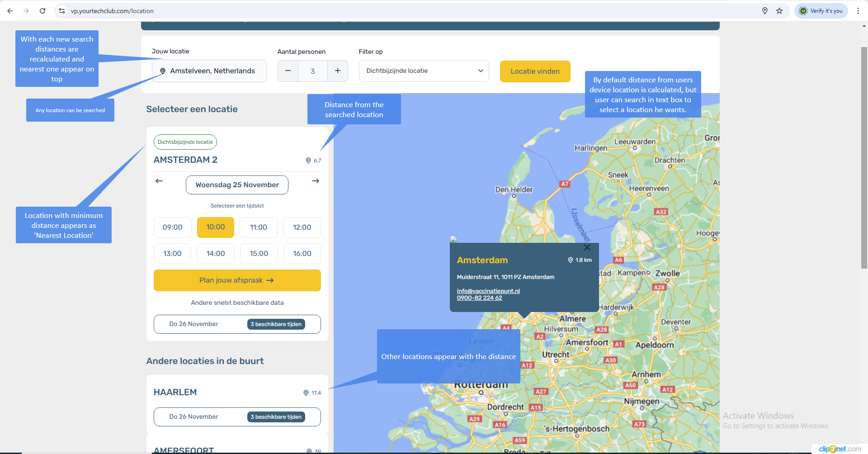Go to next date with right arrow
This screenshot has height=454, width=868.
tap(316, 181)
